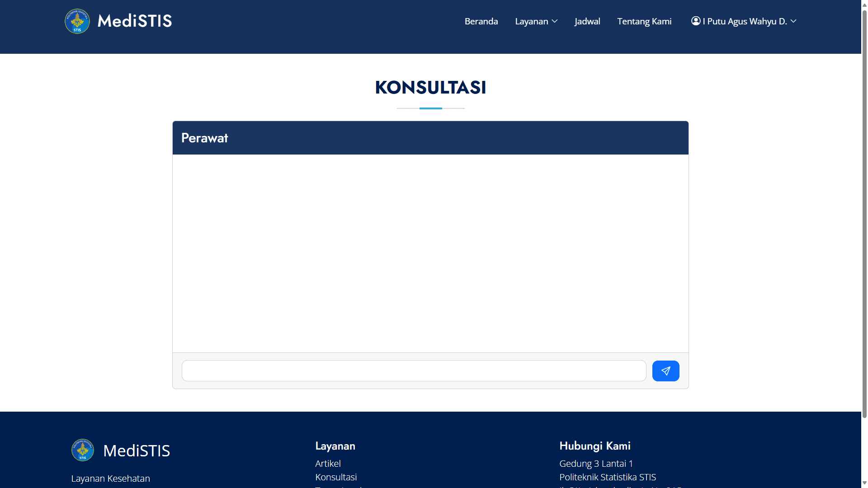Open the Artikel link in footer
The height and width of the screenshot is (488, 868).
[328, 464]
